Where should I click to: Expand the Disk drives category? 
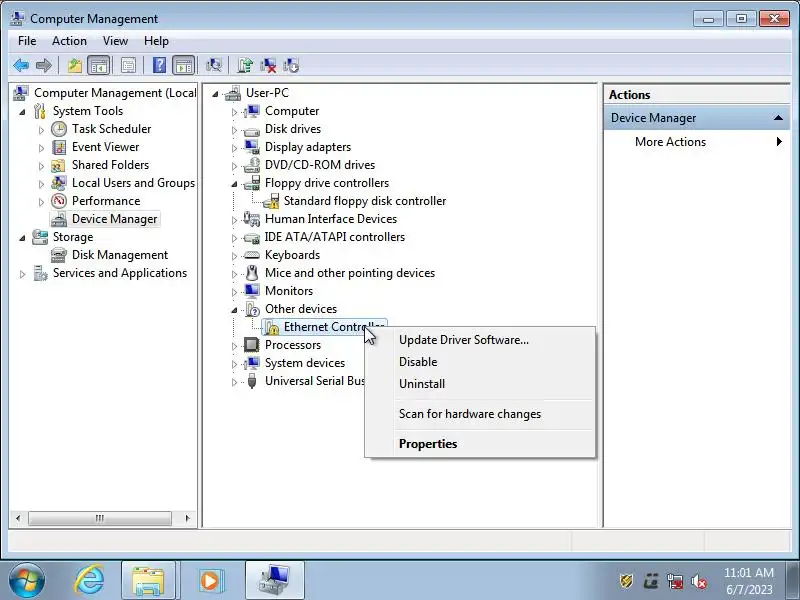coord(234,130)
